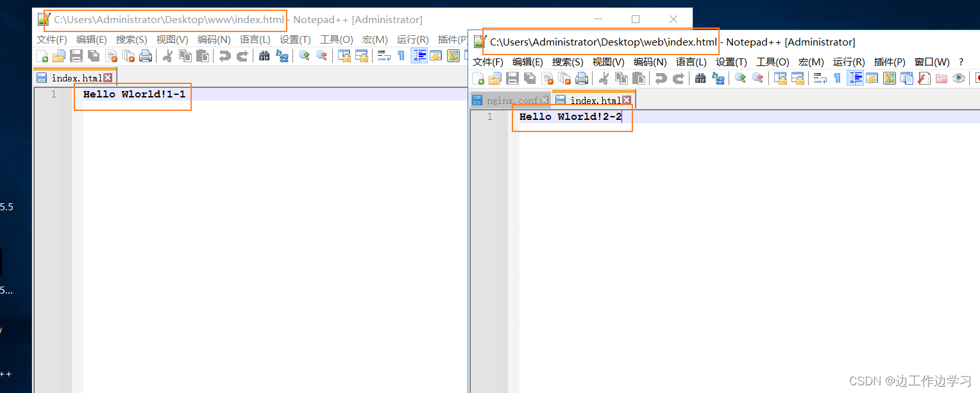
Task: Click Zoom Out magnifier in web window
Action: pyautogui.click(x=757, y=78)
